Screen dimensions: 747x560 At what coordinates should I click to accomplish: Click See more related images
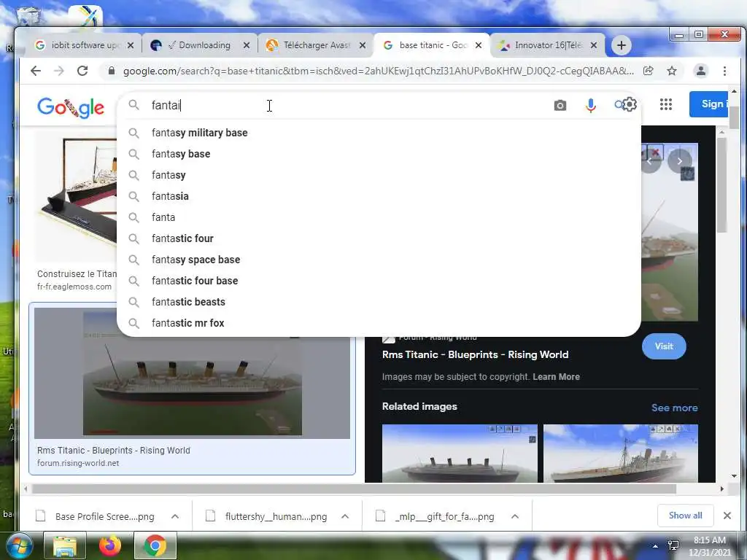pos(674,408)
